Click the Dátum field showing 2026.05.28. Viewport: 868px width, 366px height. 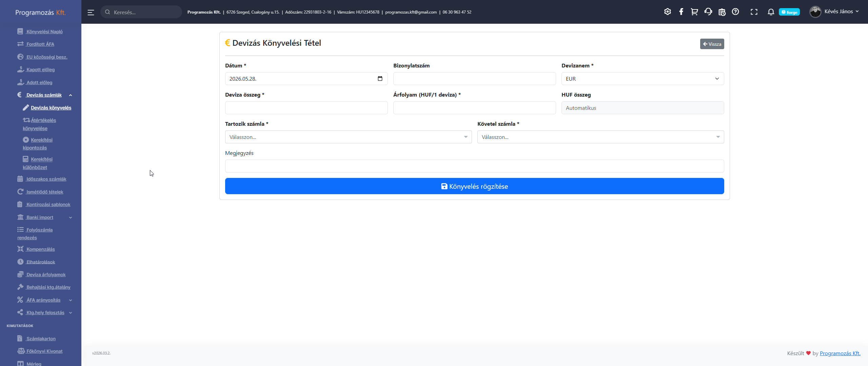point(306,79)
